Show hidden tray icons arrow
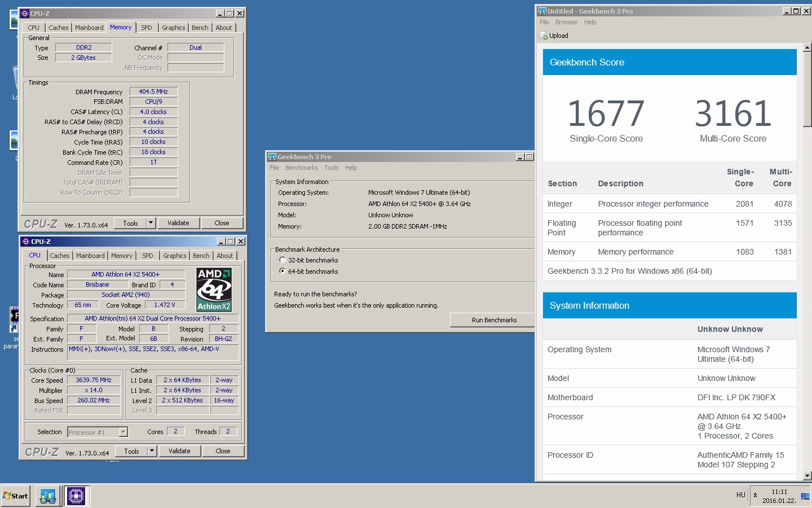The height and width of the screenshot is (508, 812). pos(755,495)
